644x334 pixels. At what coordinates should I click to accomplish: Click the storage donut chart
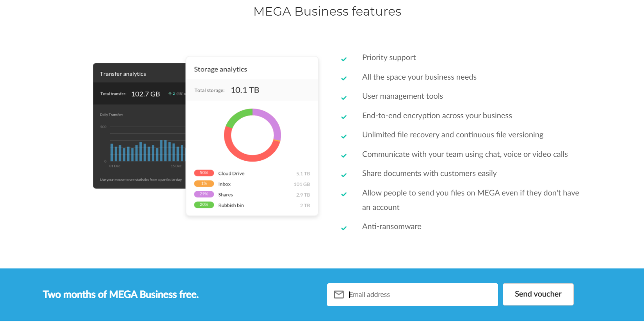click(x=252, y=135)
